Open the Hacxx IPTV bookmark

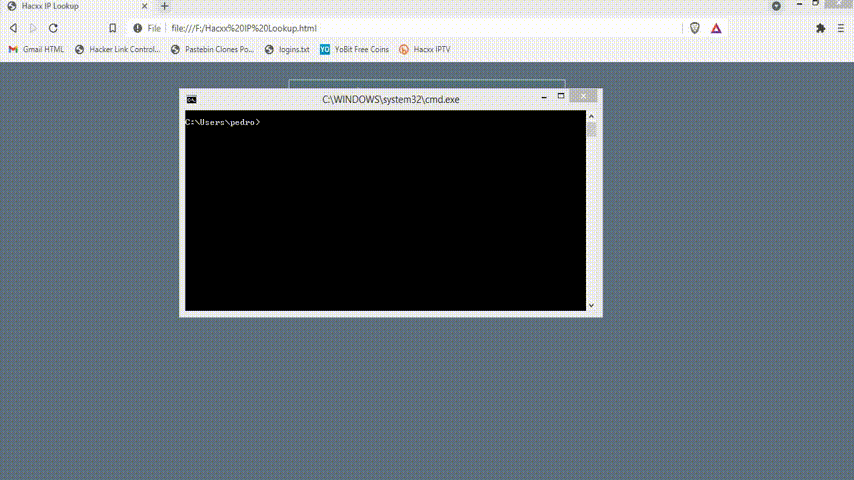coord(425,49)
